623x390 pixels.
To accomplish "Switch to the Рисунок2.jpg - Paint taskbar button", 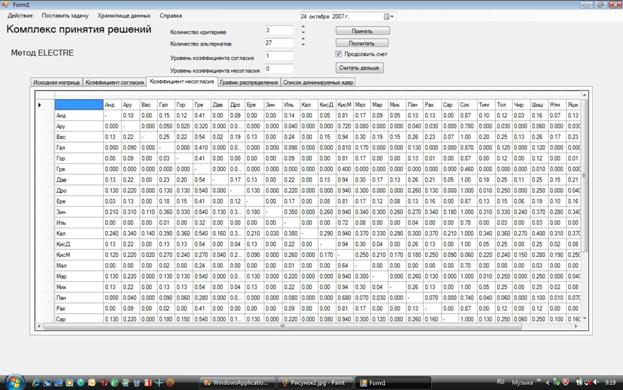I will [x=315, y=383].
